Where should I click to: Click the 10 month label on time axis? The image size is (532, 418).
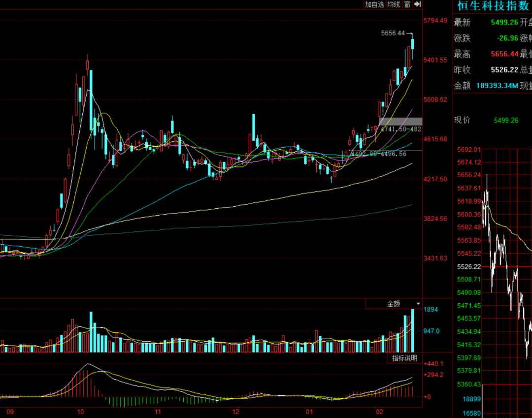pos(80,412)
